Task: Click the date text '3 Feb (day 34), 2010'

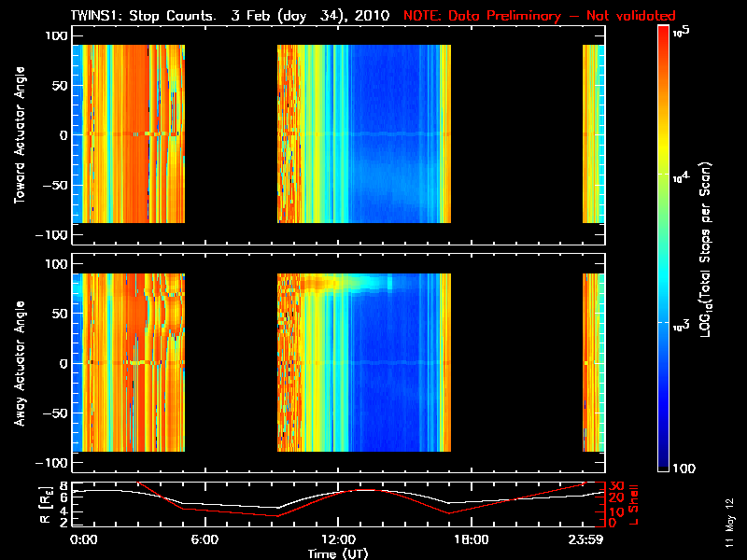Action: coord(310,16)
